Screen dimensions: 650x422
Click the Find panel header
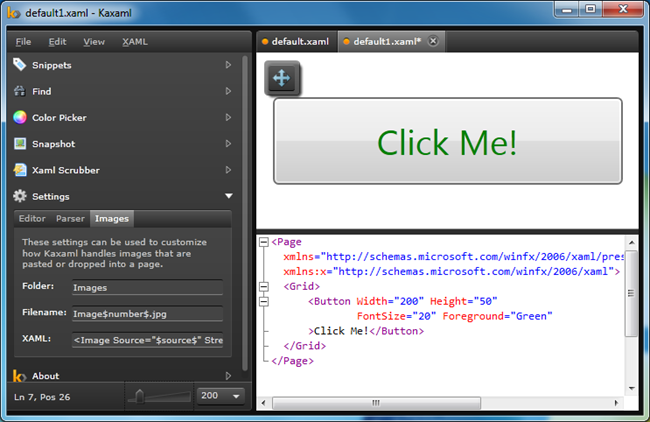[x=124, y=91]
